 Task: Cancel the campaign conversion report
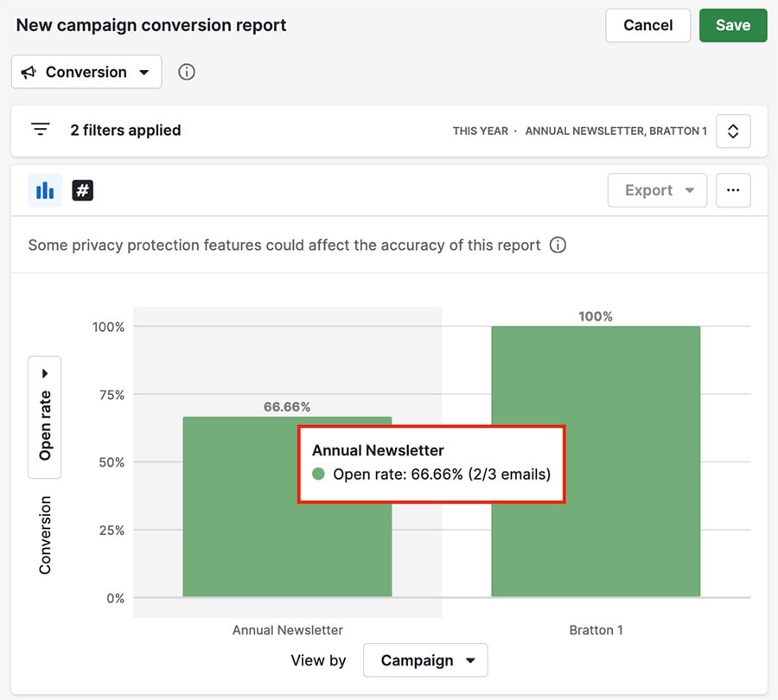pos(647,25)
